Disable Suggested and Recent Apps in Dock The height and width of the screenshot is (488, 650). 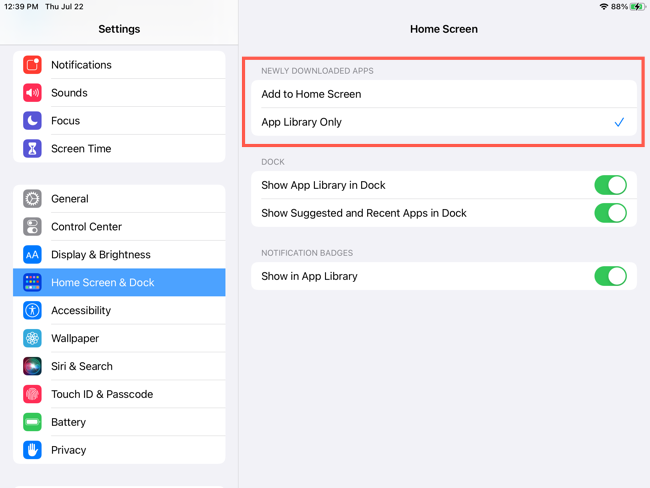coord(610,213)
